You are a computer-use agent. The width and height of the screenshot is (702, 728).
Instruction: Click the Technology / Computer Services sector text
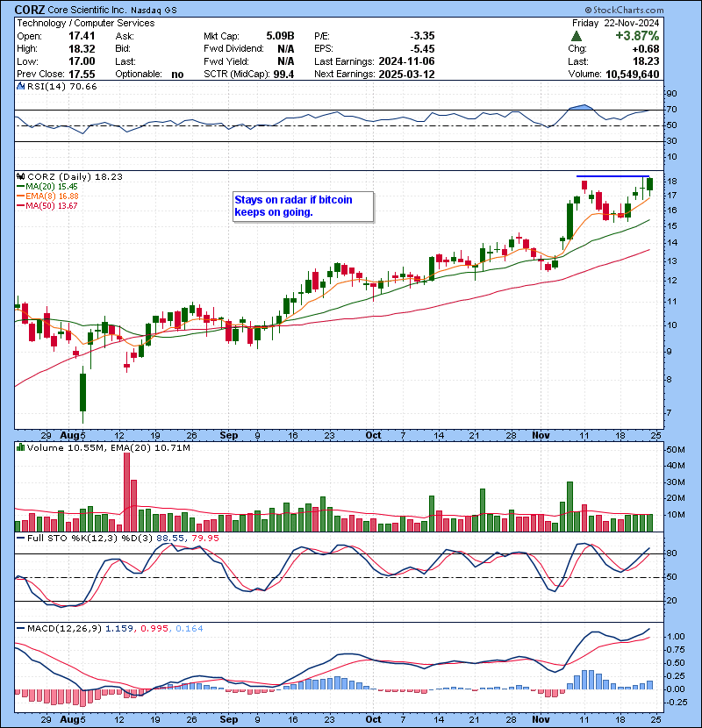[86, 23]
